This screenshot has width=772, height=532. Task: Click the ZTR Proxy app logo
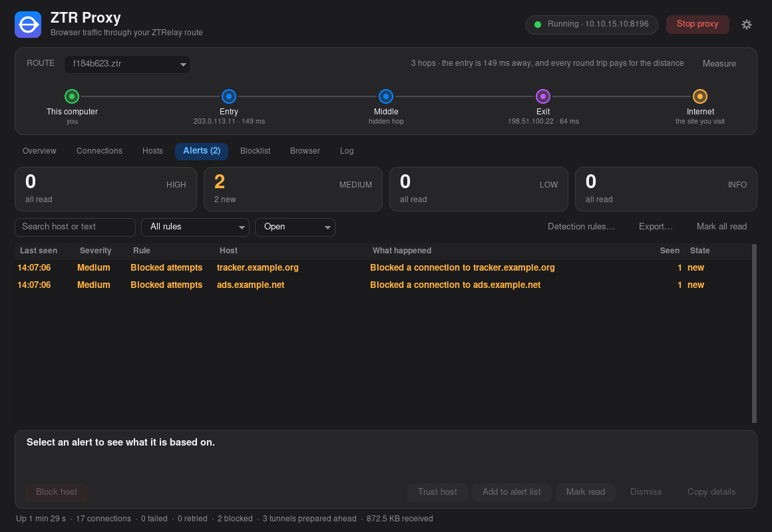coord(28,25)
